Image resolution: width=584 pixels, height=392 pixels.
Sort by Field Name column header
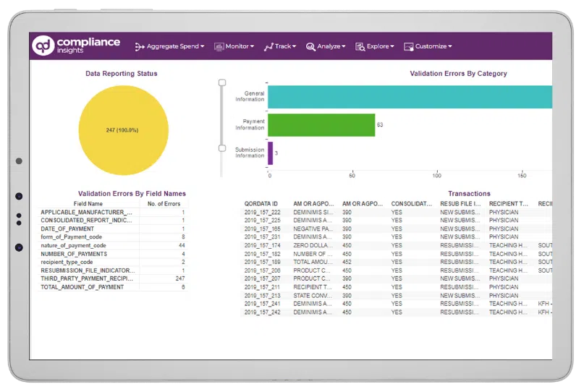click(88, 204)
